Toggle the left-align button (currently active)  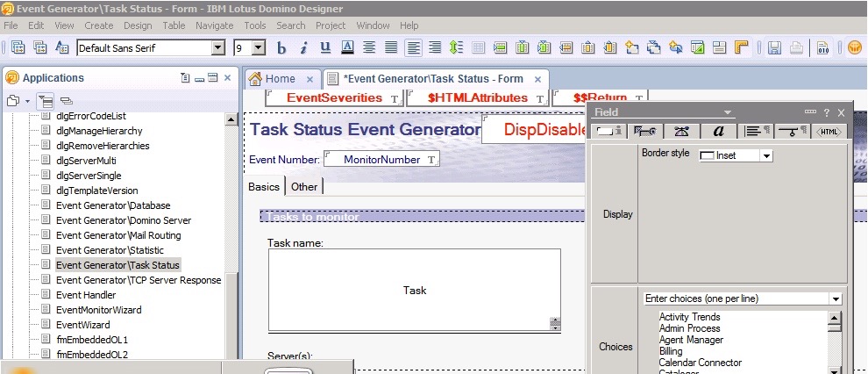[x=413, y=48]
